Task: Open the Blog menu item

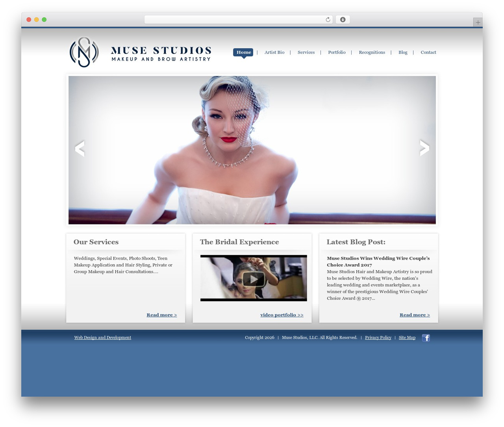Action: (x=403, y=52)
